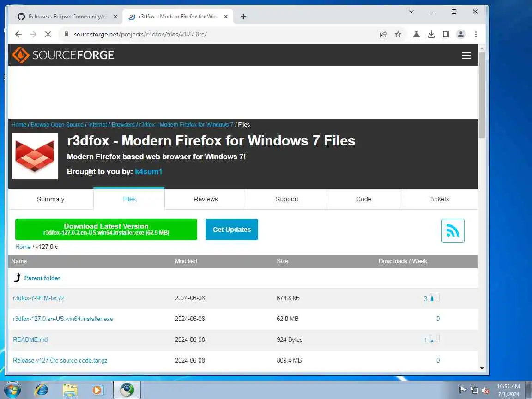The height and width of the screenshot is (399, 532).
Task: Toggle the browser side panel
Action: 446,34
